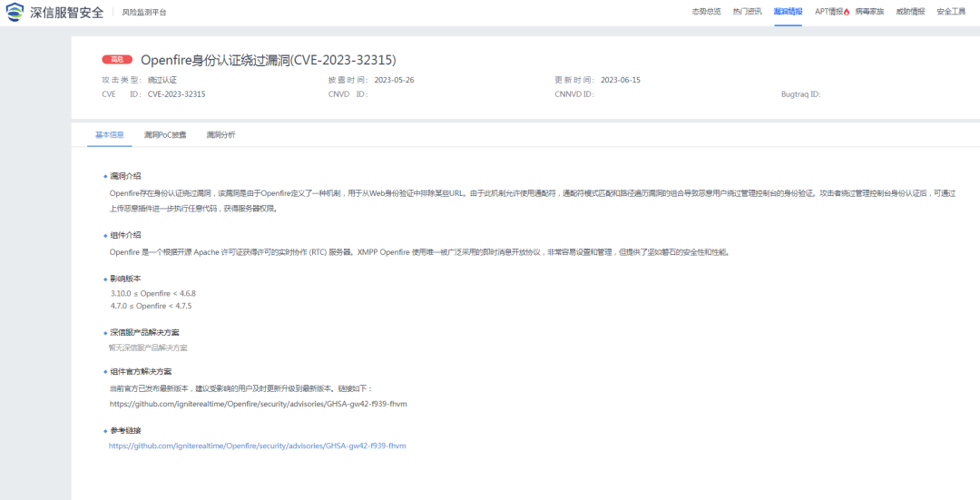Select the 漏洞情报 navigation item
980x500 pixels.
(x=789, y=12)
